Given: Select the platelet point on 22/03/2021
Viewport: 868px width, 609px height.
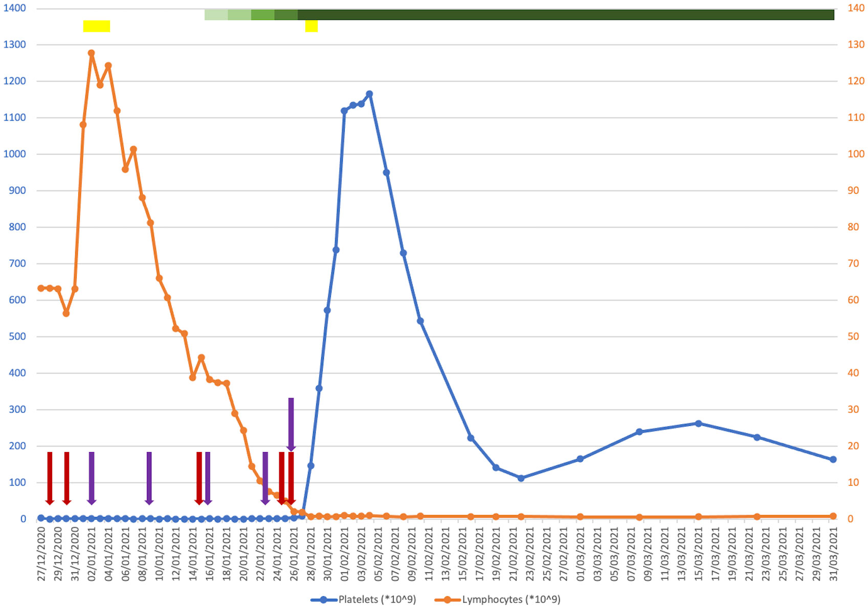Looking at the screenshot, I should coord(758,437).
